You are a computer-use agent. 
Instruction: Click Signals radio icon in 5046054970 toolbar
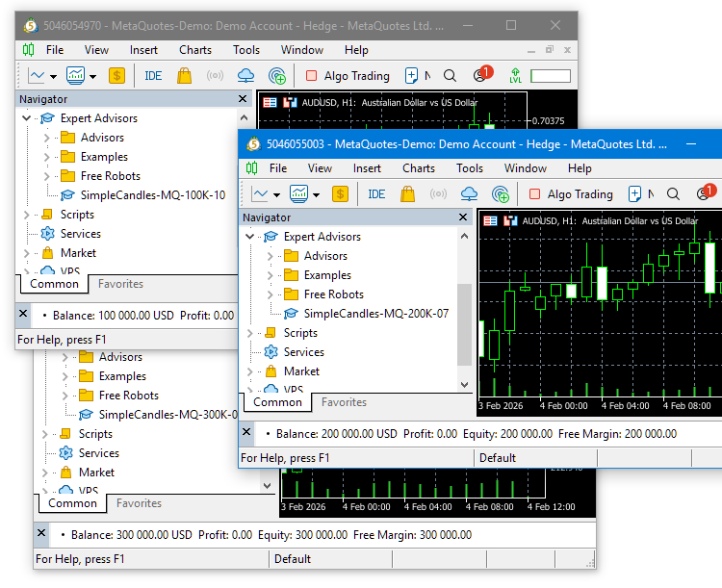215,75
